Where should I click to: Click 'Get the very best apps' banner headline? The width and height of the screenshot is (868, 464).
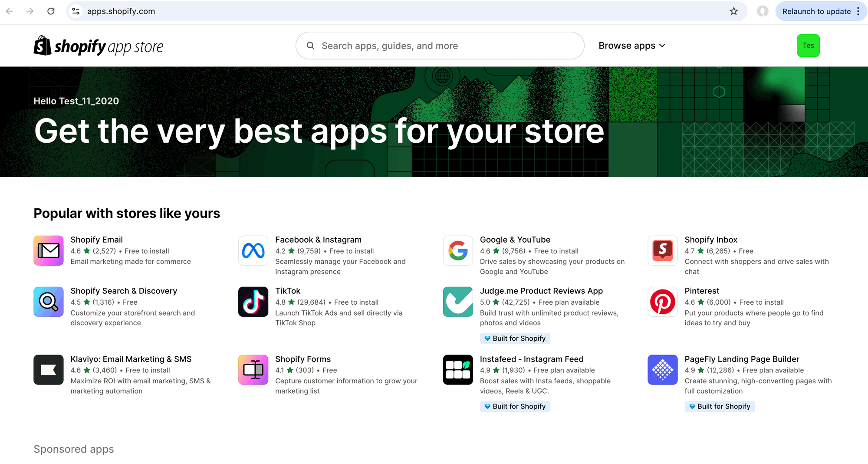coord(319,132)
